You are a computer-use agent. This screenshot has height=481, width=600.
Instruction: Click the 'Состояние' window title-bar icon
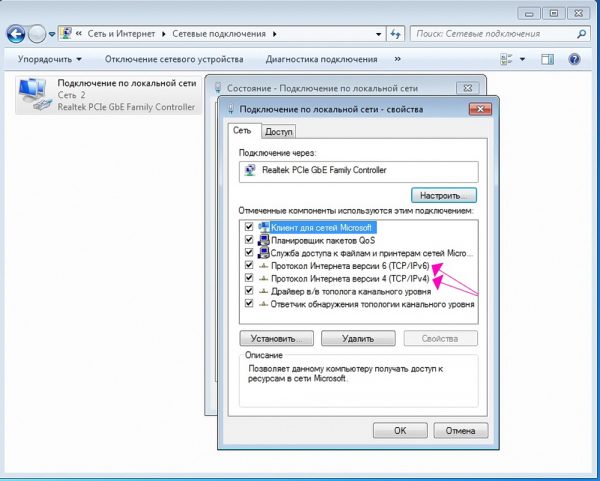click(x=218, y=88)
